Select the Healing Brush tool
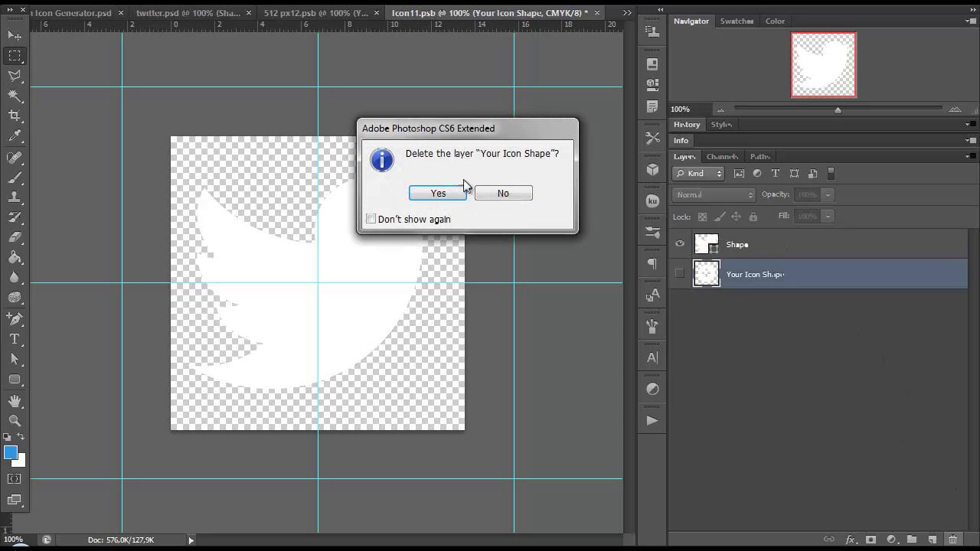The height and width of the screenshot is (551, 980). point(15,158)
